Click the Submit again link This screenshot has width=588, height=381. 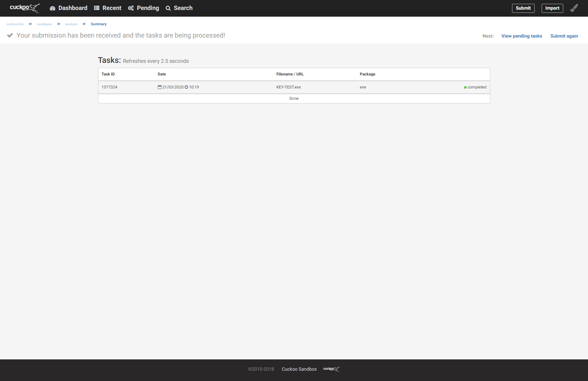[x=564, y=36]
